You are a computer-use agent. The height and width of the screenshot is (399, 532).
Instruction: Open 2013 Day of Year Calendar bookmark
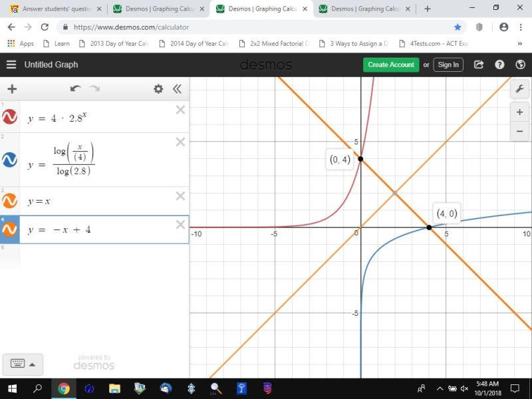tap(114, 43)
